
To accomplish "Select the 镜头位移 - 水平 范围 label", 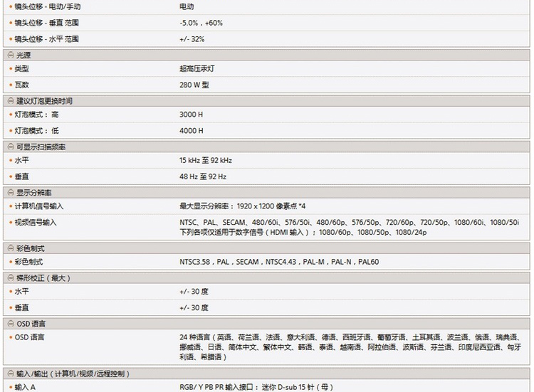I will point(48,39).
